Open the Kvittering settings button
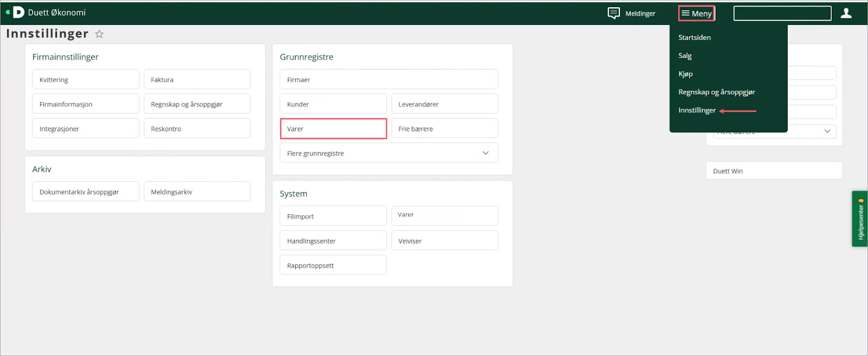The width and height of the screenshot is (868, 356). [x=86, y=79]
